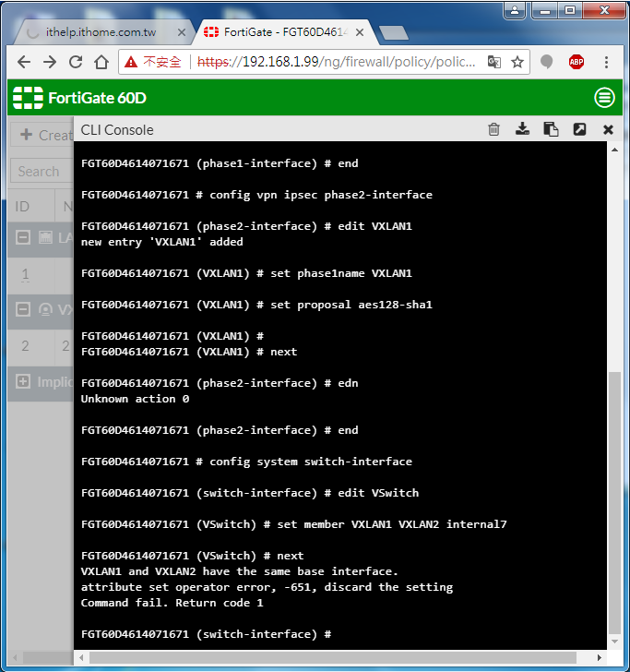
Task: Click policy ID 1 row cell
Action: point(25,274)
